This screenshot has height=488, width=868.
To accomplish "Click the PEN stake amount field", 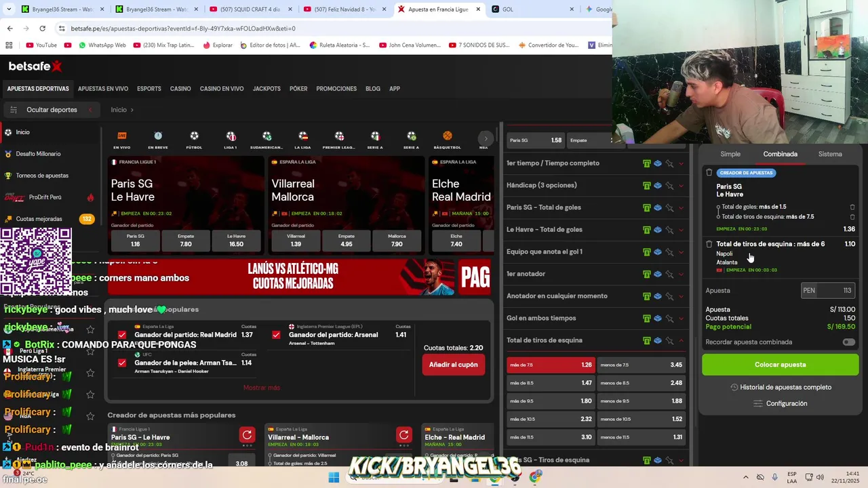I will pyautogui.click(x=828, y=290).
